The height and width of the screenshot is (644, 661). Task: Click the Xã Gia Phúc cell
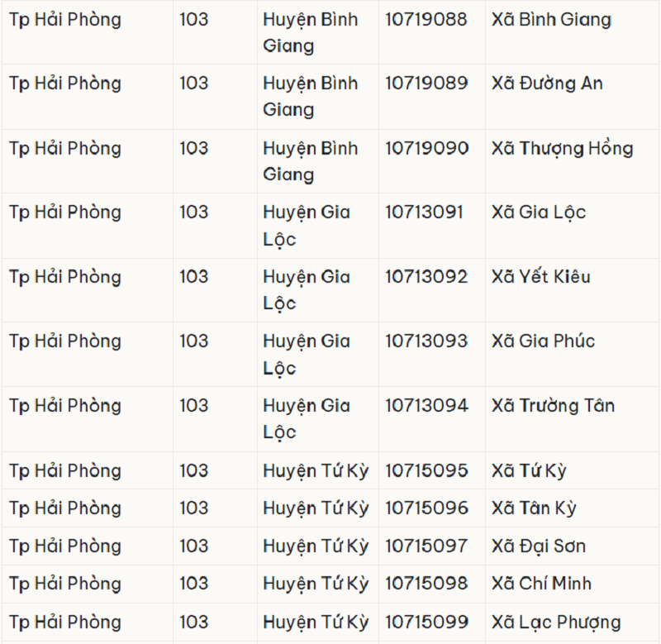click(572, 355)
